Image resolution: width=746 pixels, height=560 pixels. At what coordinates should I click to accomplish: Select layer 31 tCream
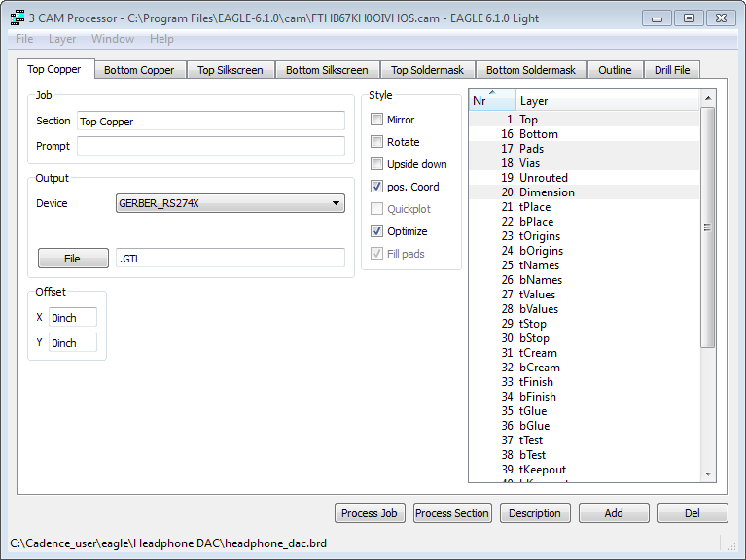585,353
